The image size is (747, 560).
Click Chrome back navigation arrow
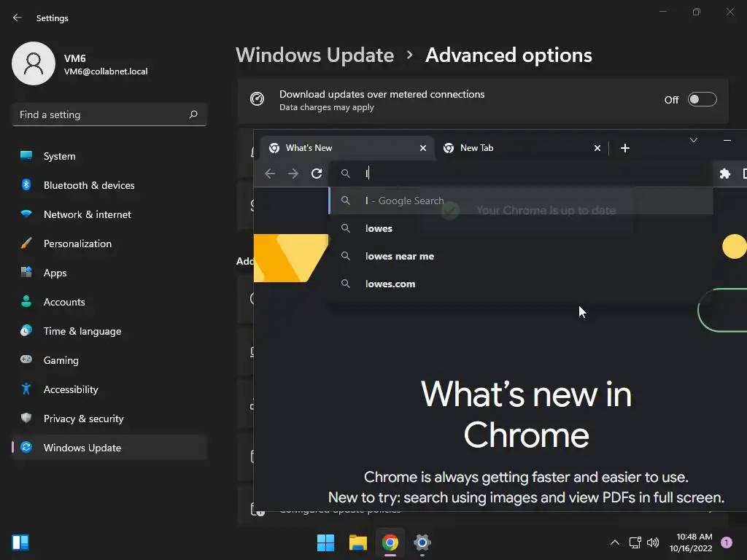pos(270,174)
